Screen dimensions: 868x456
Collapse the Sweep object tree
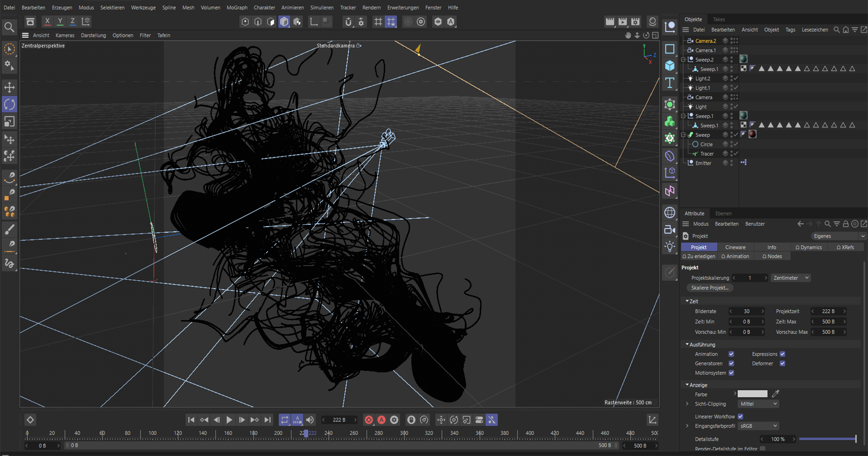[x=684, y=135]
